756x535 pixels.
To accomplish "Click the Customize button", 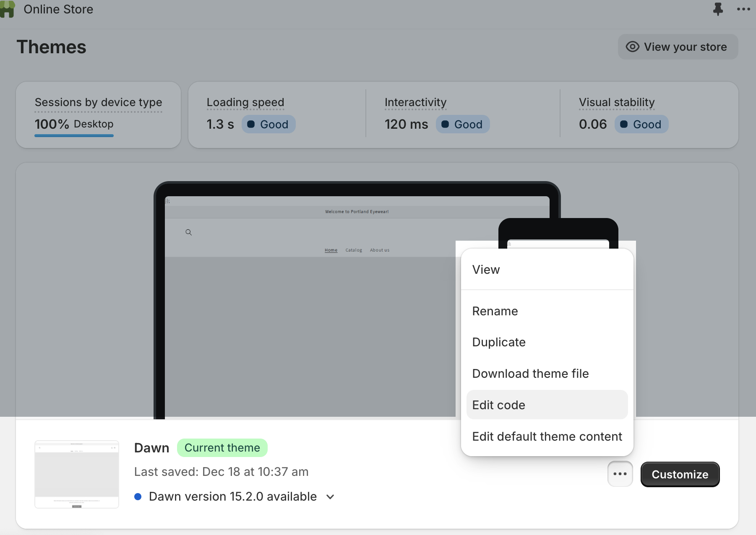I will coord(680,474).
